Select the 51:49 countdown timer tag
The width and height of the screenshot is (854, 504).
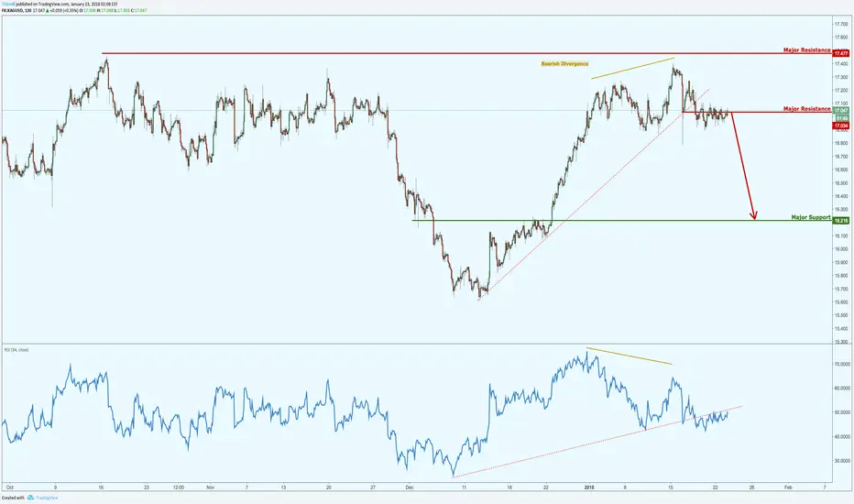[x=841, y=117]
